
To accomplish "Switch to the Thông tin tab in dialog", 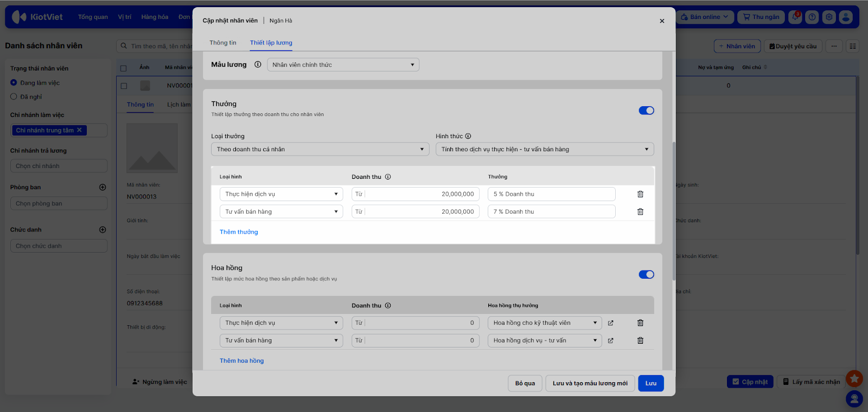I will point(223,43).
